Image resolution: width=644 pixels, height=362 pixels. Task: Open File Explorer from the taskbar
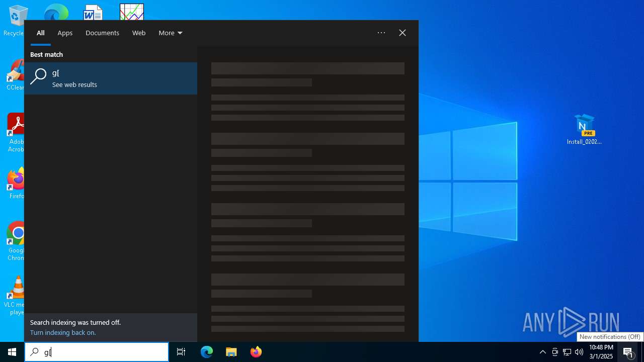[x=231, y=352]
